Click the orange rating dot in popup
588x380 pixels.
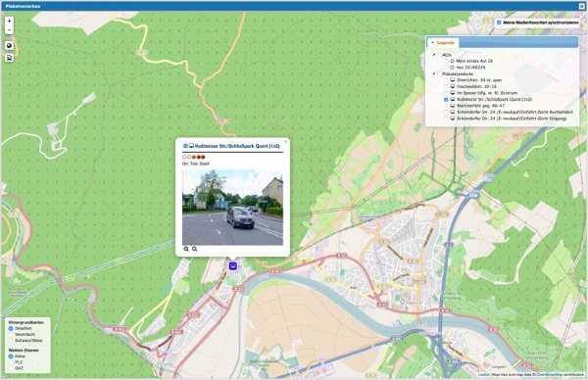pyautogui.click(x=194, y=157)
